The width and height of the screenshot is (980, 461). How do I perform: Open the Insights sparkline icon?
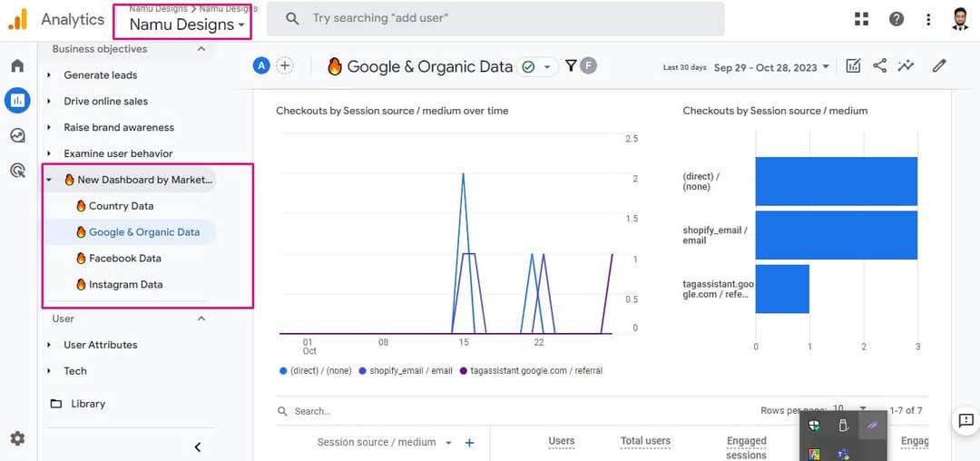pyautogui.click(x=906, y=65)
